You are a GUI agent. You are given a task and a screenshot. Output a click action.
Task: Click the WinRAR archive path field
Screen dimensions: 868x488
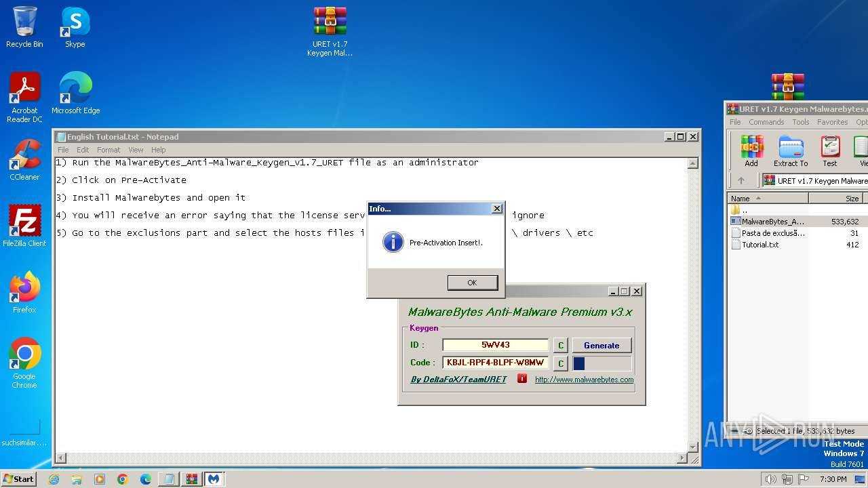pos(815,180)
